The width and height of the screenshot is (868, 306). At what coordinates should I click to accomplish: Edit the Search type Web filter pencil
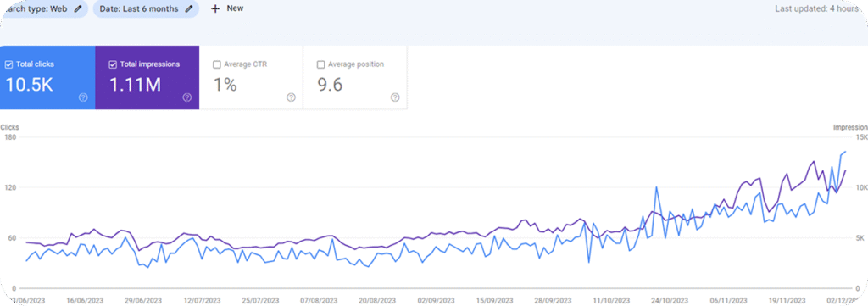[x=78, y=8]
